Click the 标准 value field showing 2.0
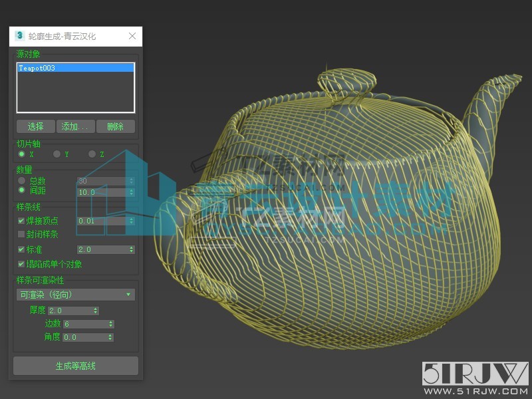 click(102, 250)
